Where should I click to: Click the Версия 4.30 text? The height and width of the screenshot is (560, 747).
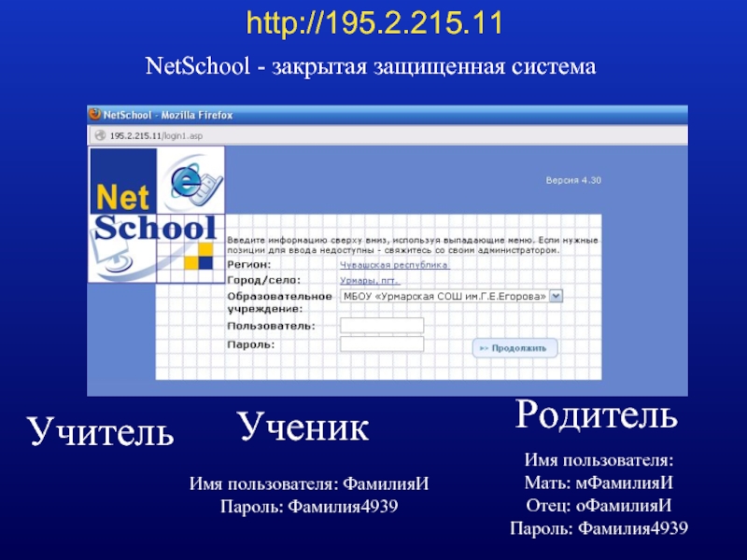point(573,180)
